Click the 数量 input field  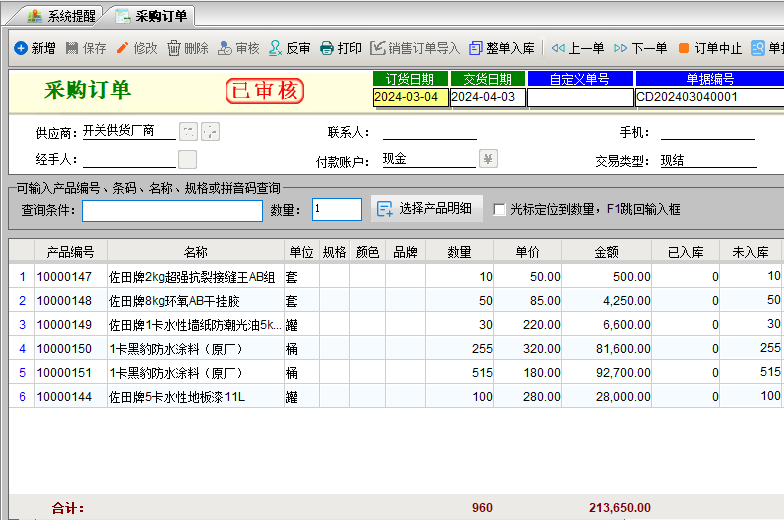coord(336,209)
